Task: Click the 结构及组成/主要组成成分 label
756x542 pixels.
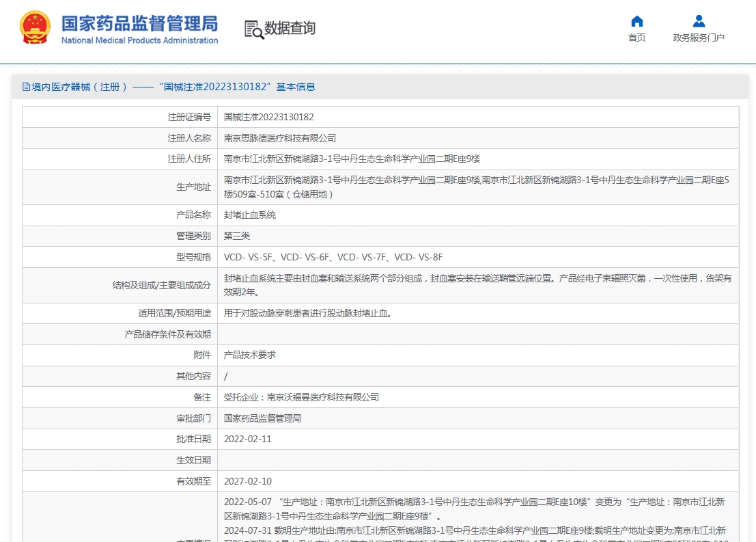Action: tap(162, 285)
